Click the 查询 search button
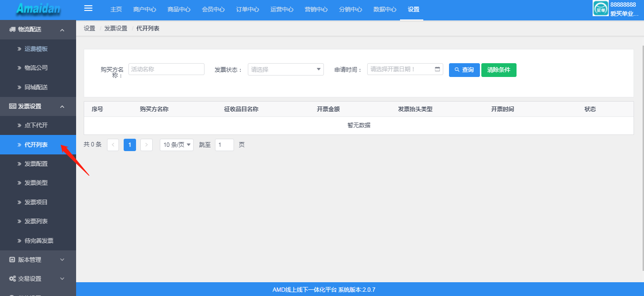The image size is (644, 296). 464,70
